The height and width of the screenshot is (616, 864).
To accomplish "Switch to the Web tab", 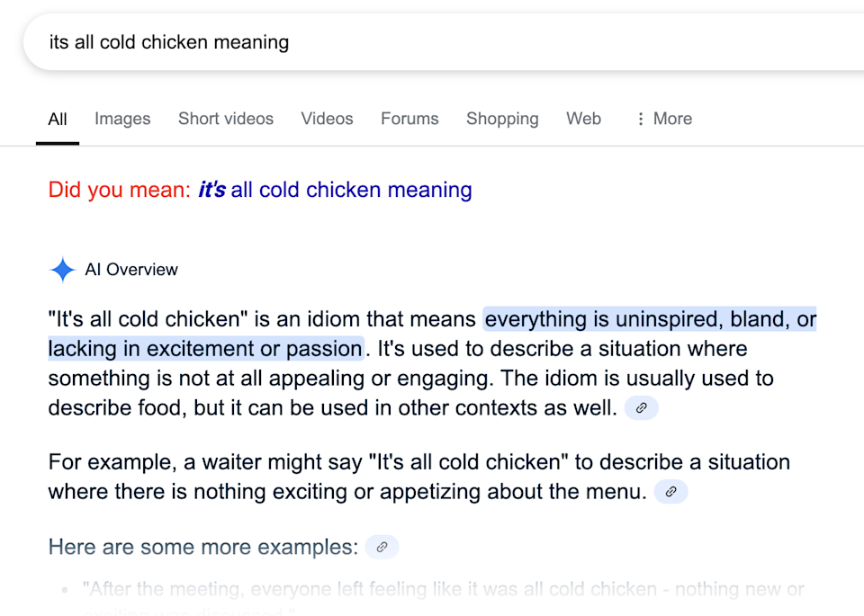I will point(583,119).
